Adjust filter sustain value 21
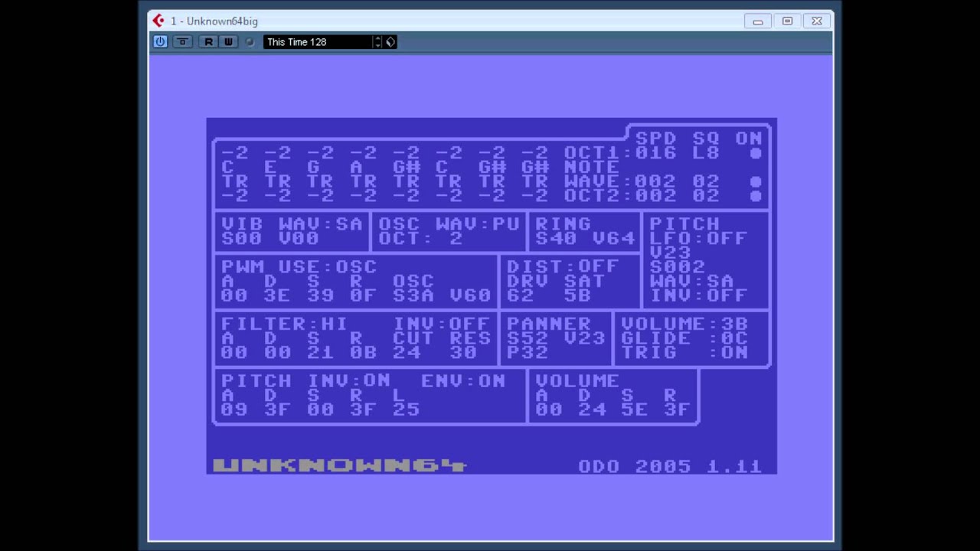 point(320,353)
